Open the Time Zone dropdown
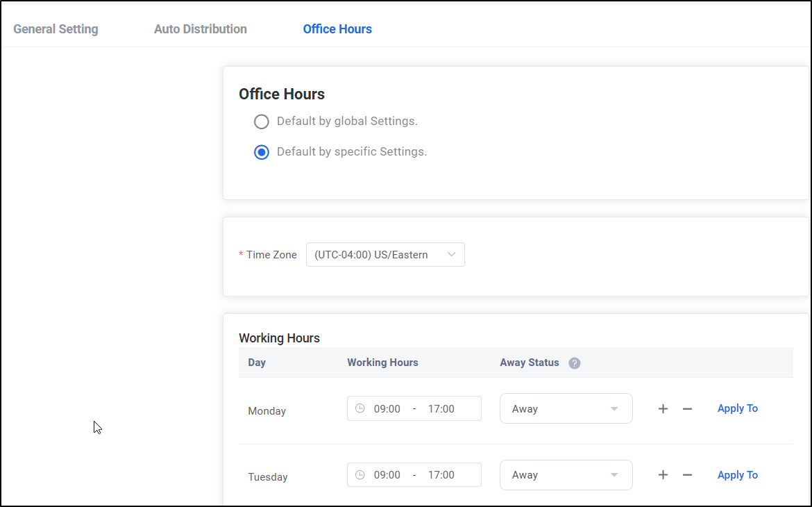The height and width of the screenshot is (507, 812). (x=385, y=254)
